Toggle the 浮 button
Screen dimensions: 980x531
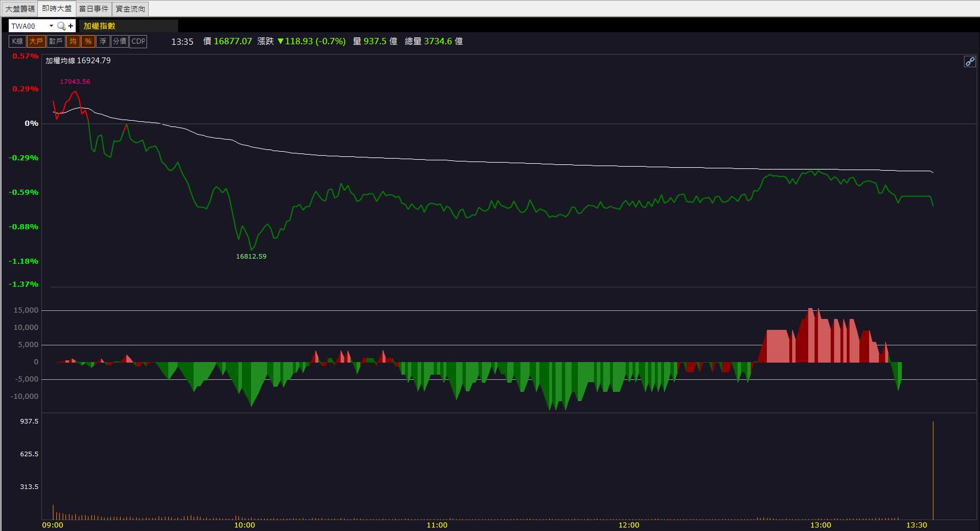point(103,41)
